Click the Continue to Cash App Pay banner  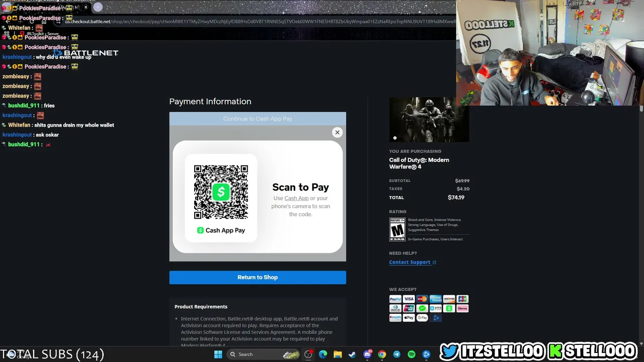click(x=258, y=119)
